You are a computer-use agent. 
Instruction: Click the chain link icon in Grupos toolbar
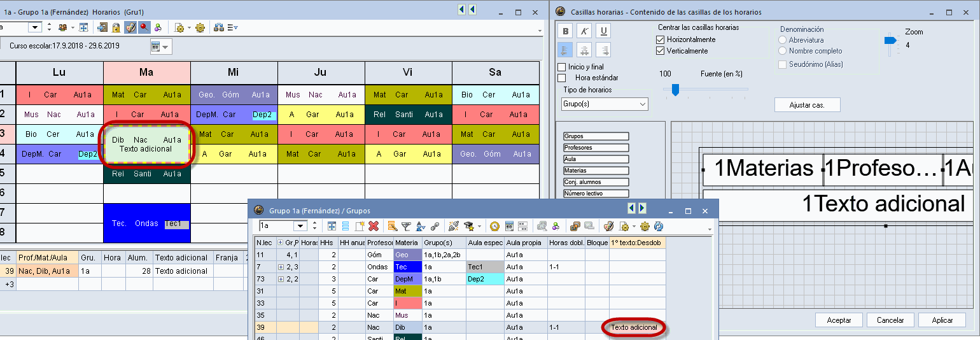click(x=435, y=226)
